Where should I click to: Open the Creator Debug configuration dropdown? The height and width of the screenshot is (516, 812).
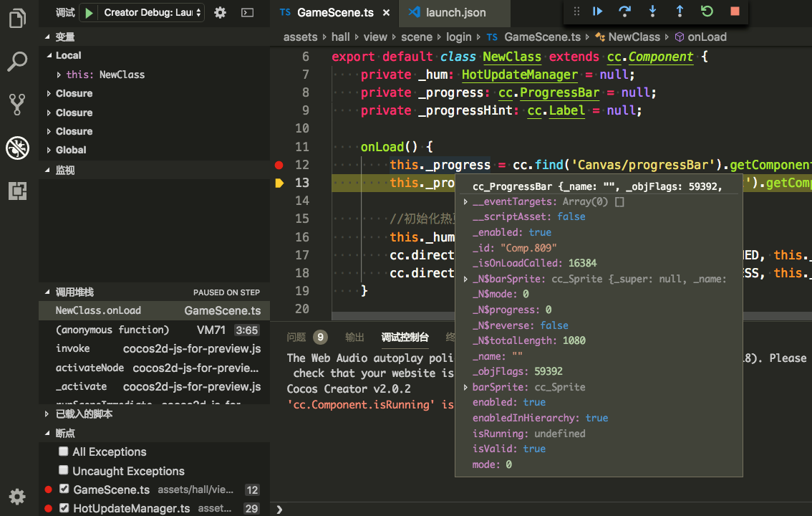(153, 12)
